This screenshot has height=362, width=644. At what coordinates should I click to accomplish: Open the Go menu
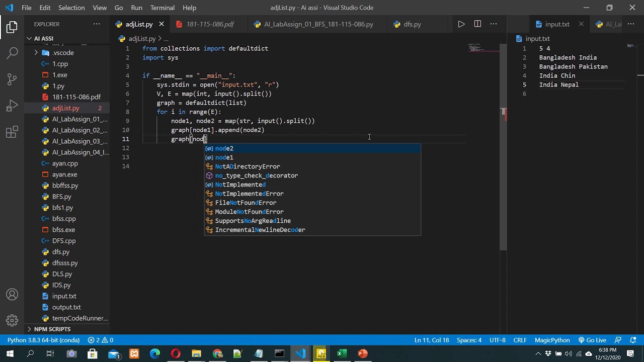pos(119,8)
